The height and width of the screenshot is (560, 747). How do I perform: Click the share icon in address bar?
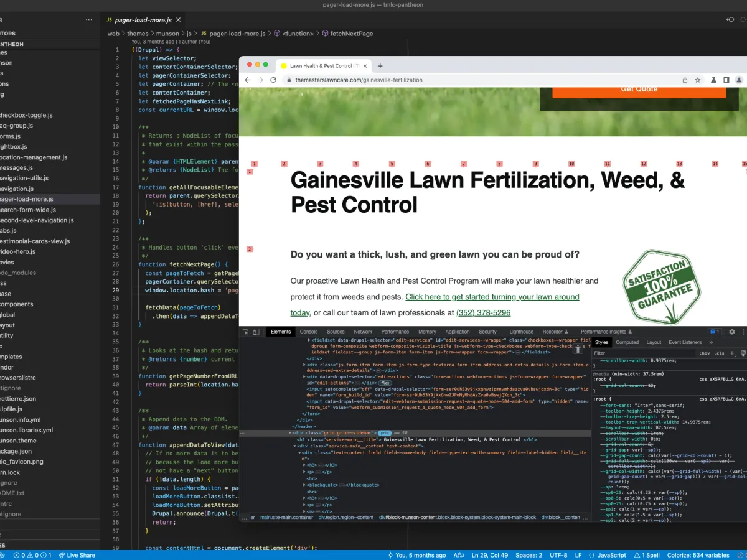tap(685, 80)
